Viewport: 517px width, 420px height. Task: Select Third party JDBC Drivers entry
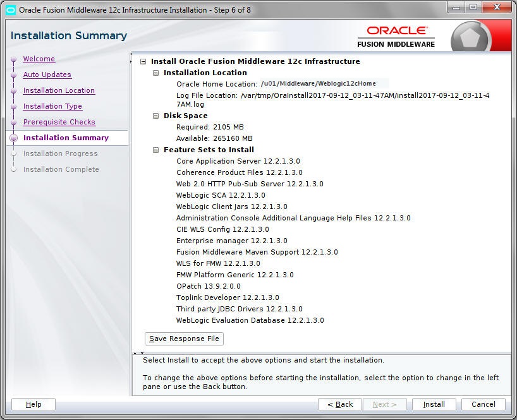[239, 309]
